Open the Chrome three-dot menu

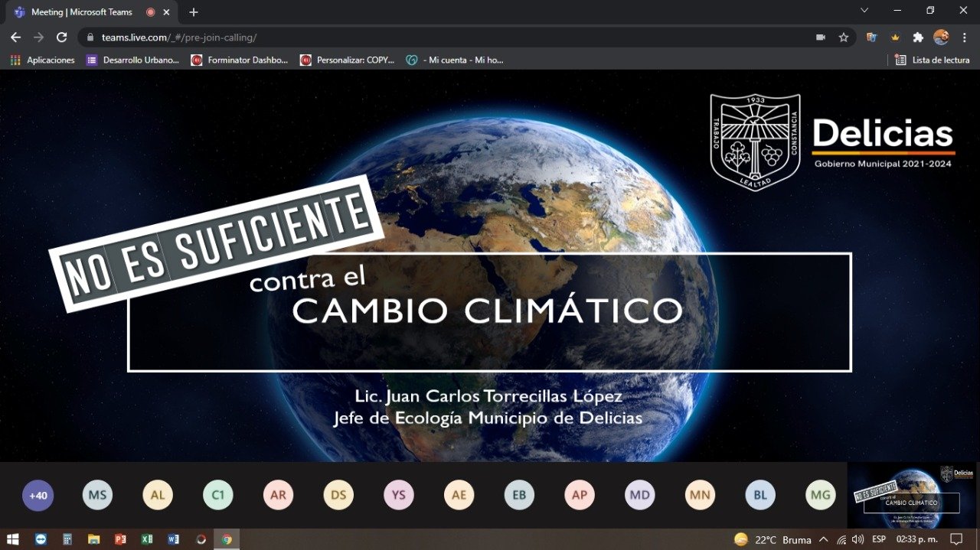click(964, 37)
